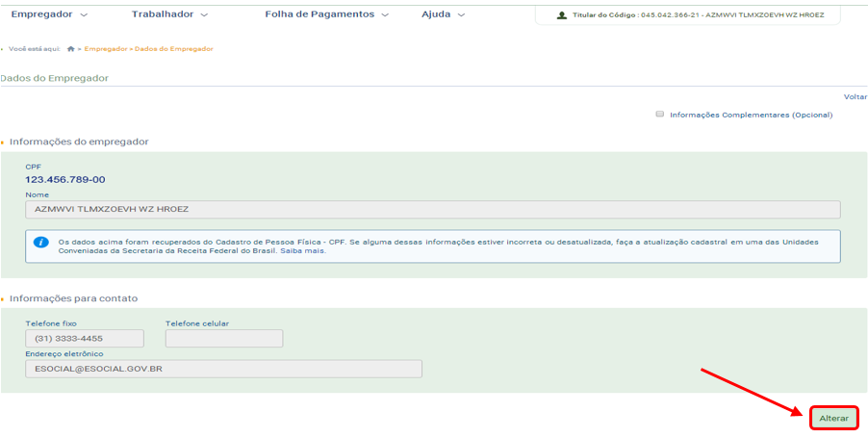Click the Empregador breadcrumb link
Image resolution: width=868 pixels, height=438 pixels.
pos(106,49)
